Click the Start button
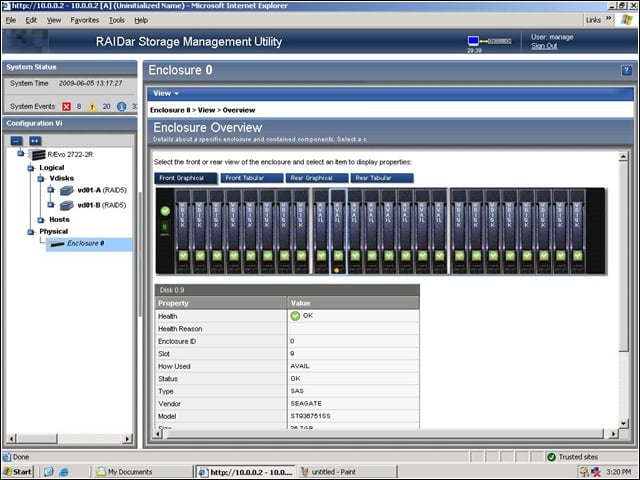Viewport: 640px width, 480px height. [18, 472]
